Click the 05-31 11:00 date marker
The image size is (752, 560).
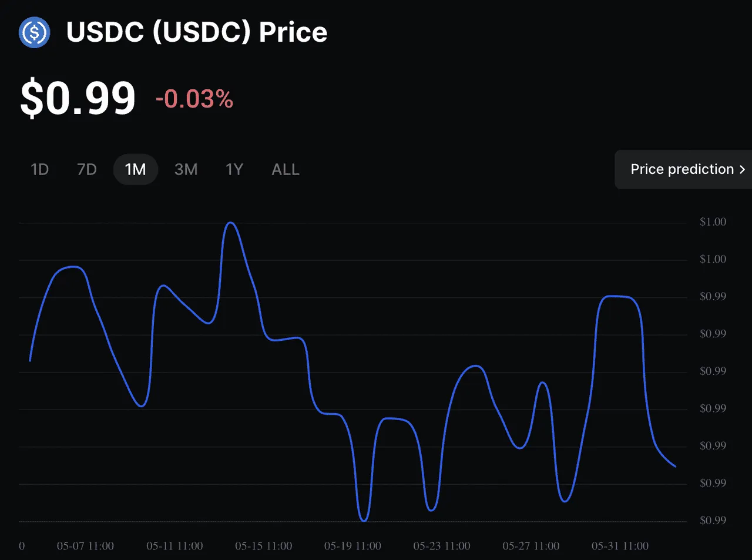click(620, 546)
